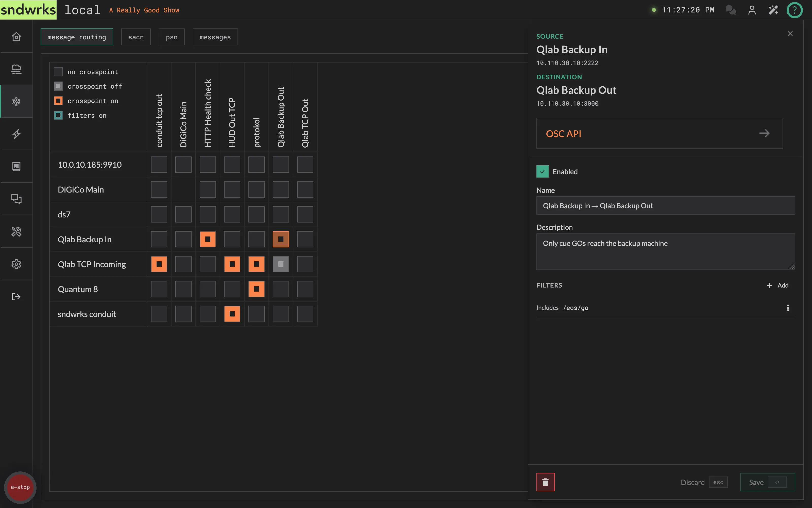Select the Quantum 8 row label
812x508 pixels.
(78, 289)
